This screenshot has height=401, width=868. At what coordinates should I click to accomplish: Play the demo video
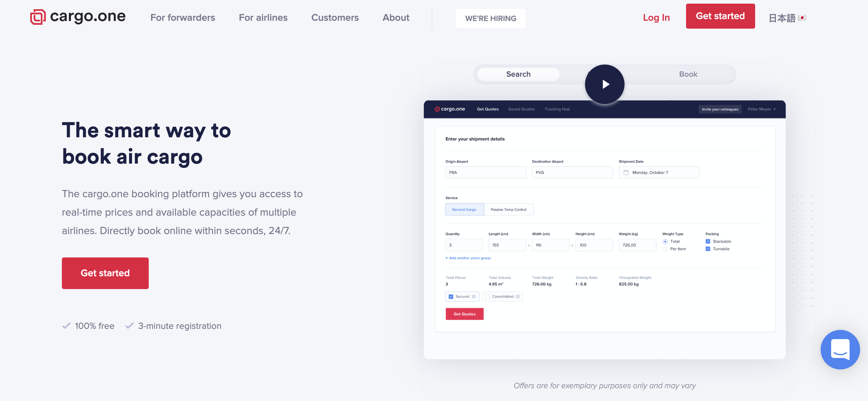click(x=604, y=84)
